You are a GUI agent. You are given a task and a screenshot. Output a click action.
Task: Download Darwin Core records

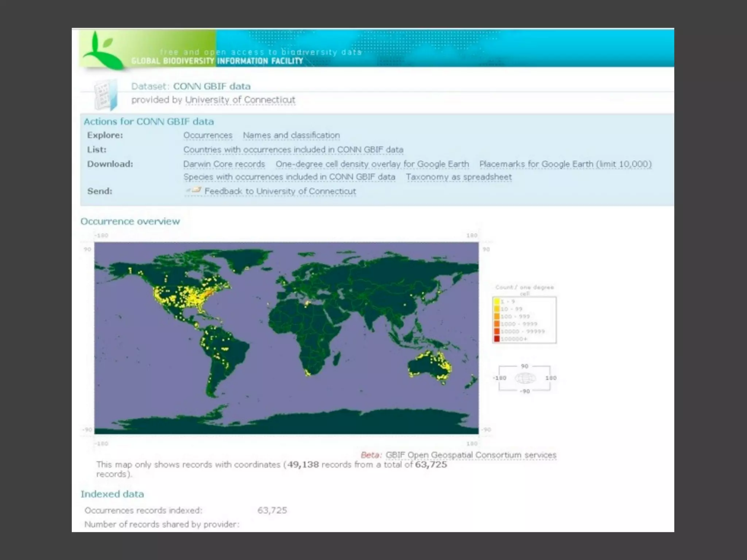224,164
